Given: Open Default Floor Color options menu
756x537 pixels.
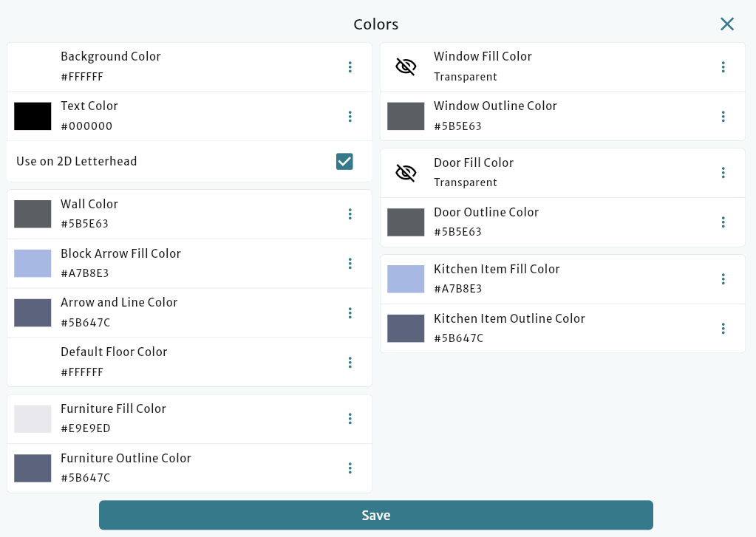Looking at the screenshot, I should tap(350, 362).
